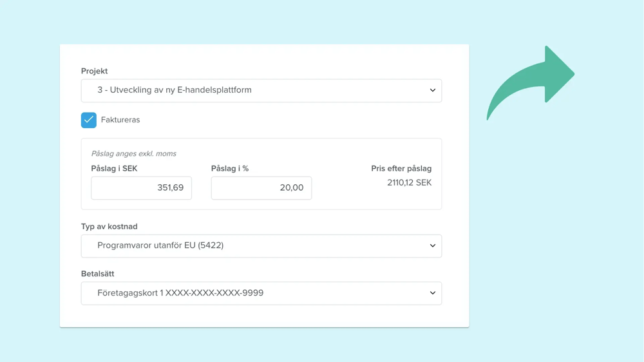Uncheck the Faktureras checkbox

click(x=89, y=120)
